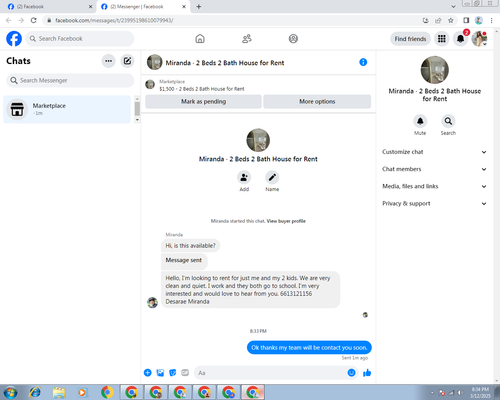
Task: Open Chats options three-dot button
Action: tap(108, 61)
